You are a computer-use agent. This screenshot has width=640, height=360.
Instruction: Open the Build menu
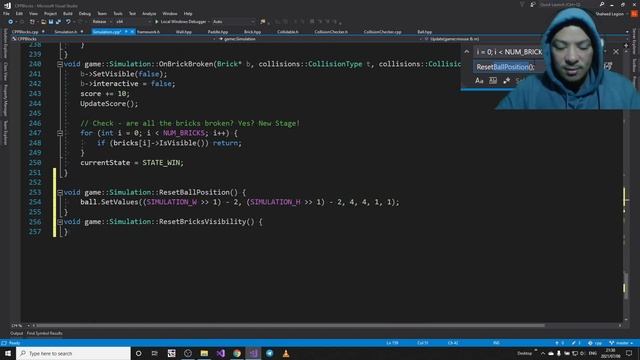pos(68,13)
